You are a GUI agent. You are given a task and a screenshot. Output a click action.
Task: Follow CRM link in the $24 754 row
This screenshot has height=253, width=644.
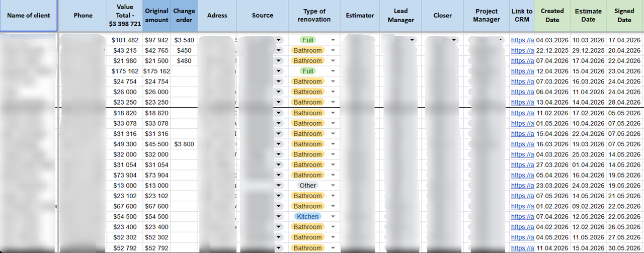point(522,81)
